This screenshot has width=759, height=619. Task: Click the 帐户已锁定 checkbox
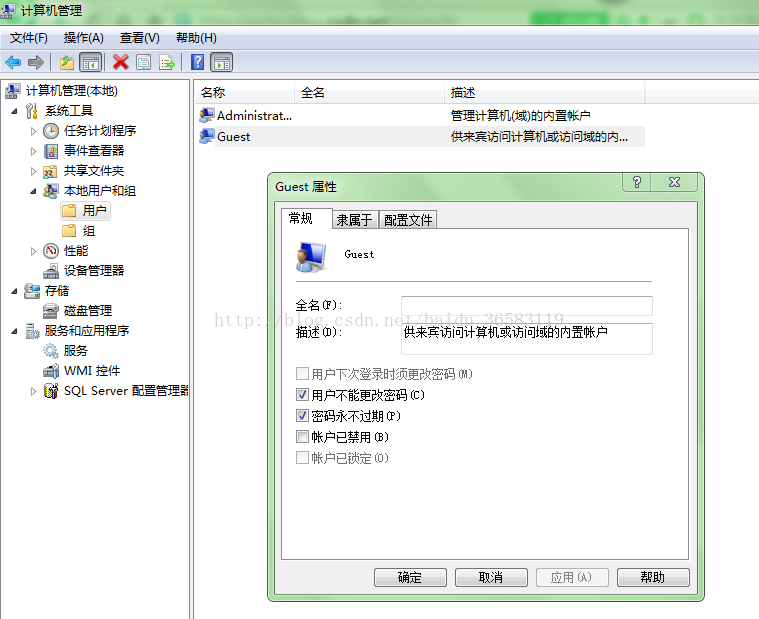click(x=302, y=457)
